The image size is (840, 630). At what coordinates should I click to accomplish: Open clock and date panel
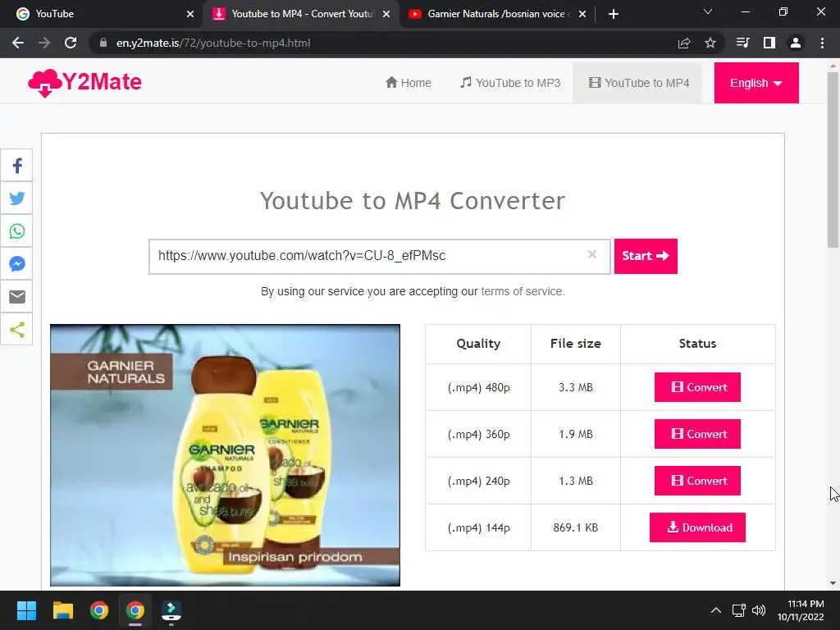click(801, 610)
